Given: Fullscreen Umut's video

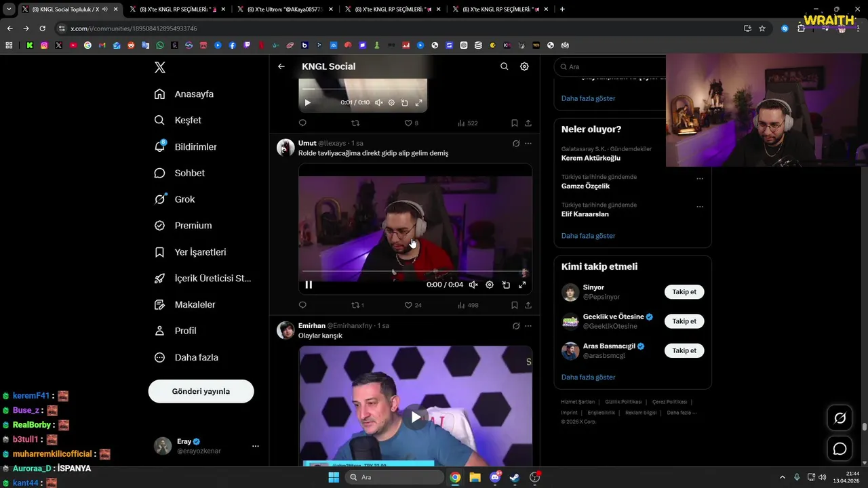Looking at the screenshot, I should click(x=522, y=285).
